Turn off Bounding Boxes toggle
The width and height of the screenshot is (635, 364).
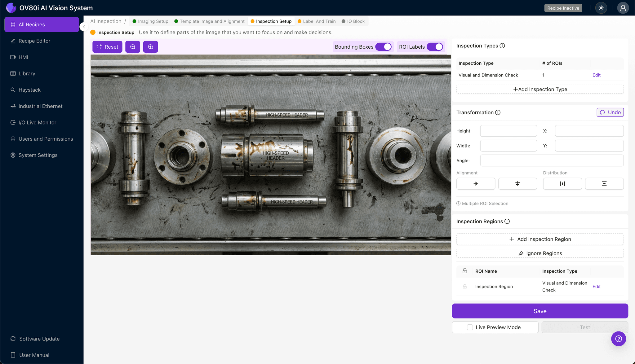click(384, 47)
